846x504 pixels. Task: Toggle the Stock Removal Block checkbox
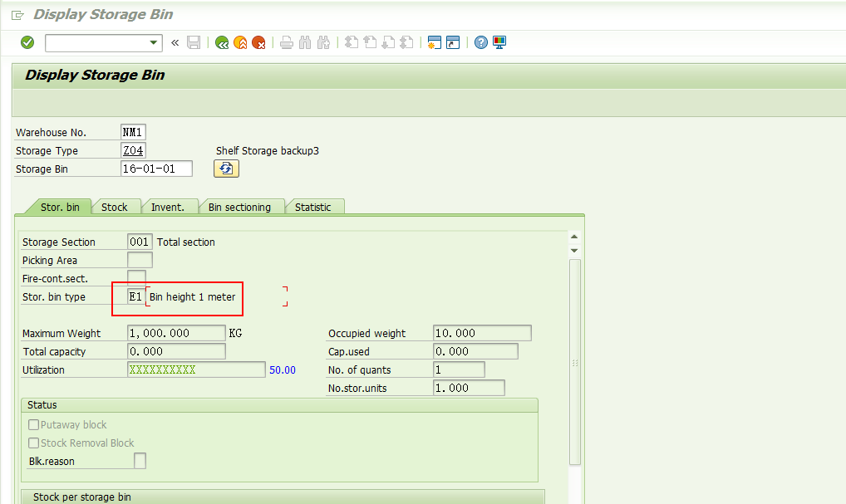coord(33,443)
